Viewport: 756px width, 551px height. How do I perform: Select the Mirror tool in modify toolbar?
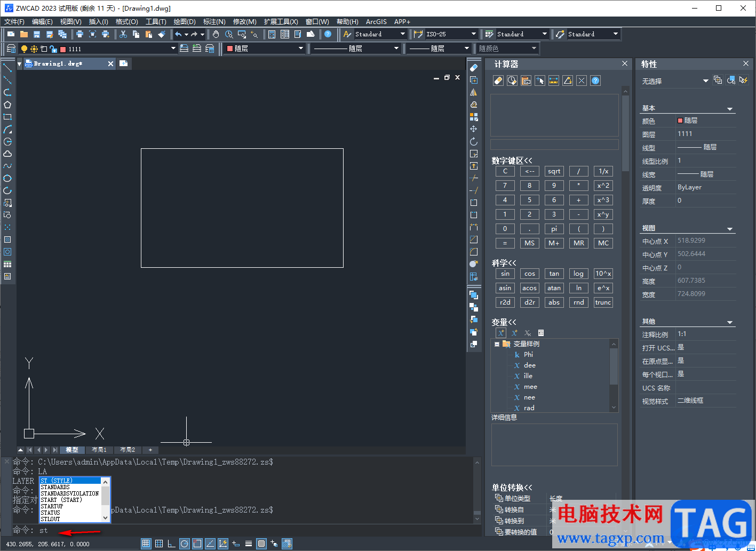[473, 92]
